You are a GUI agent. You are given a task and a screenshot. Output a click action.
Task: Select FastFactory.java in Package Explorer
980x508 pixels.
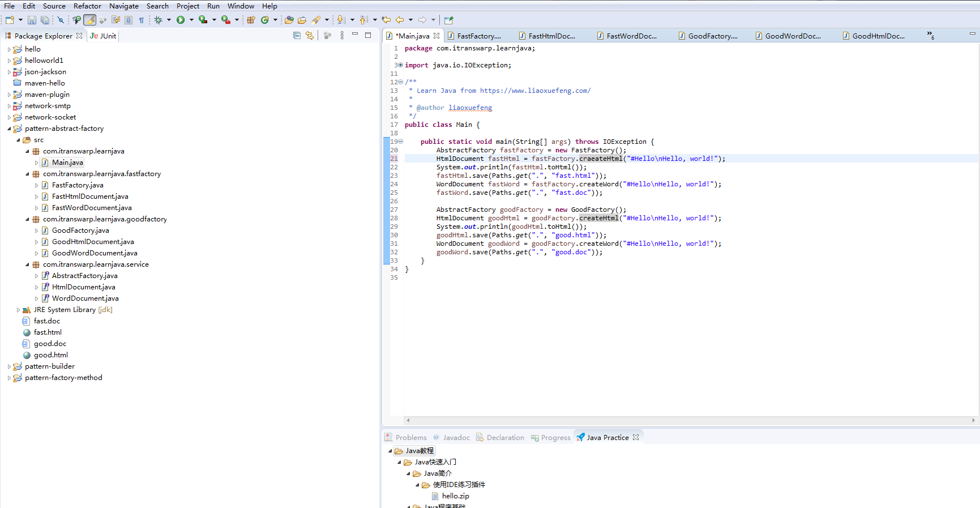(78, 185)
